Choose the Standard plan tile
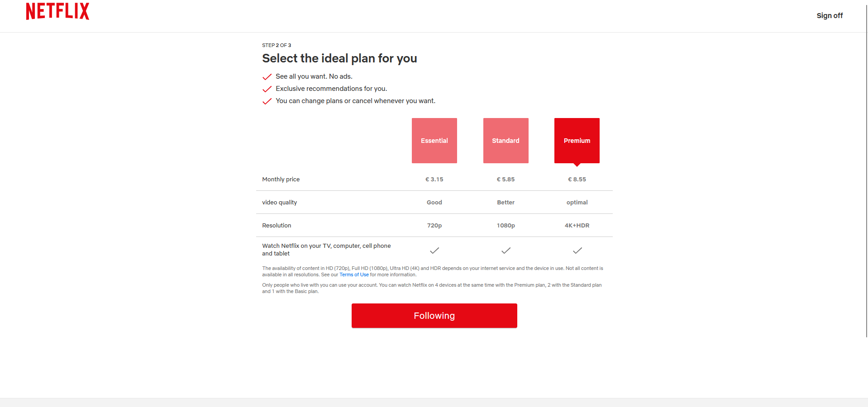The height and width of the screenshot is (407, 868). click(x=506, y=141)
